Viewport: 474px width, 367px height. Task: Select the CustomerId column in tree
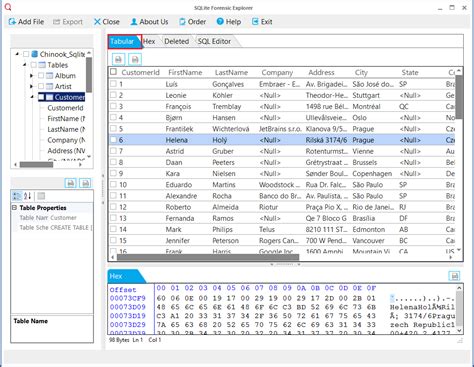tap(65, 108)
